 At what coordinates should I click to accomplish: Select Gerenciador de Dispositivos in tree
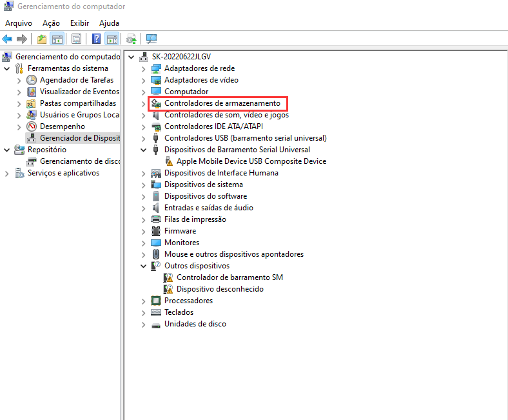(80, 138)
